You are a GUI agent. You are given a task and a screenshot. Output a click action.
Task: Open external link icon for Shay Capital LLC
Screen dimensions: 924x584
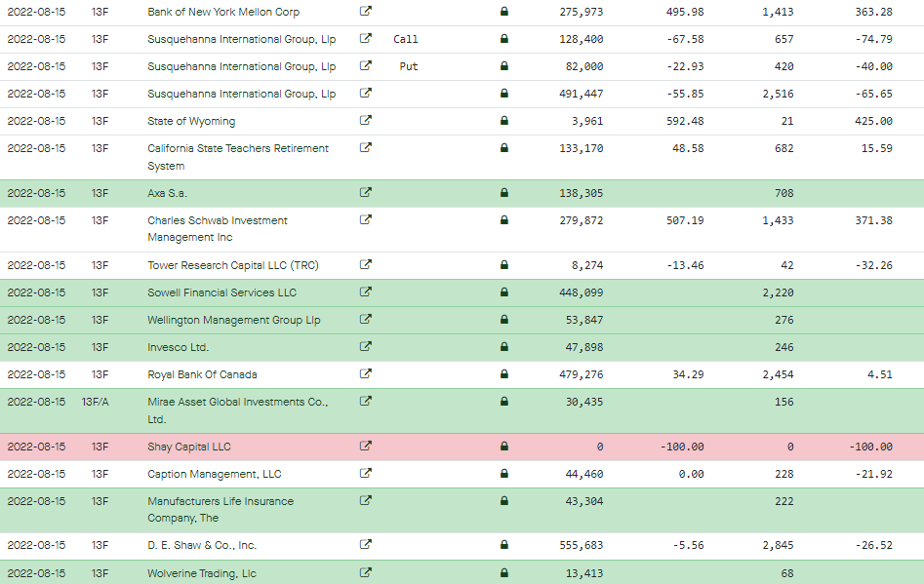[365, 446]
